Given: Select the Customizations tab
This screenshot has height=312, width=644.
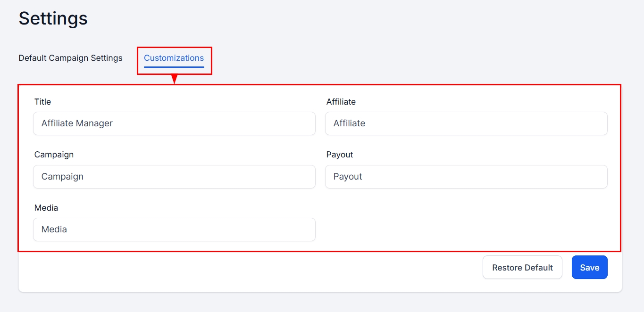Looking at the screenshot, I should [174, 58].
